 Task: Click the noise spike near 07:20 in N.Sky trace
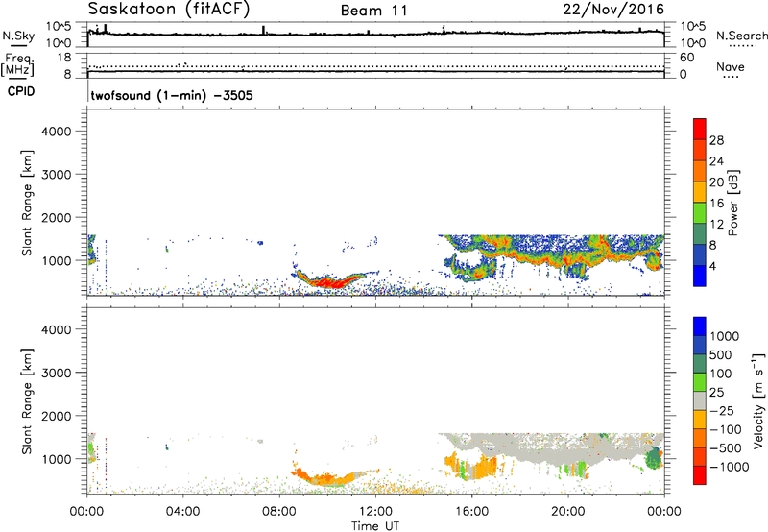(263, 30)
